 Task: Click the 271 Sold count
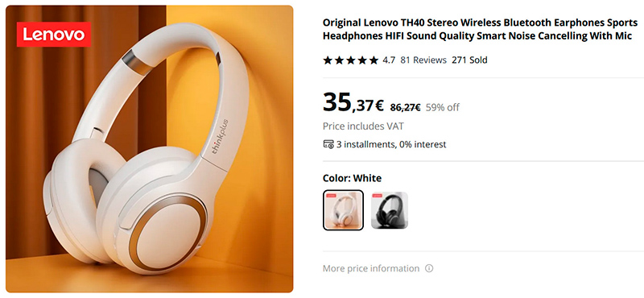click(x=469, y=60)
